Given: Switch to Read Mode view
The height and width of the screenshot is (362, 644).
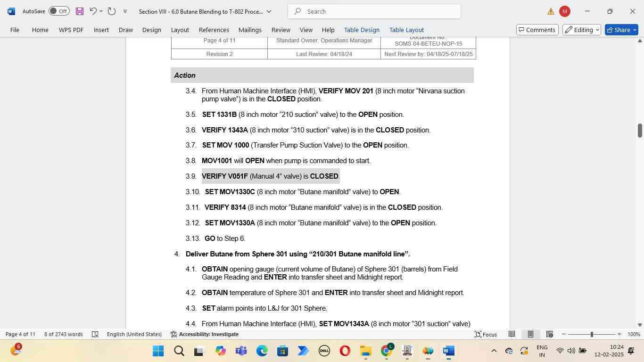Looking at the screenshot, I should (x=512, y=334).
